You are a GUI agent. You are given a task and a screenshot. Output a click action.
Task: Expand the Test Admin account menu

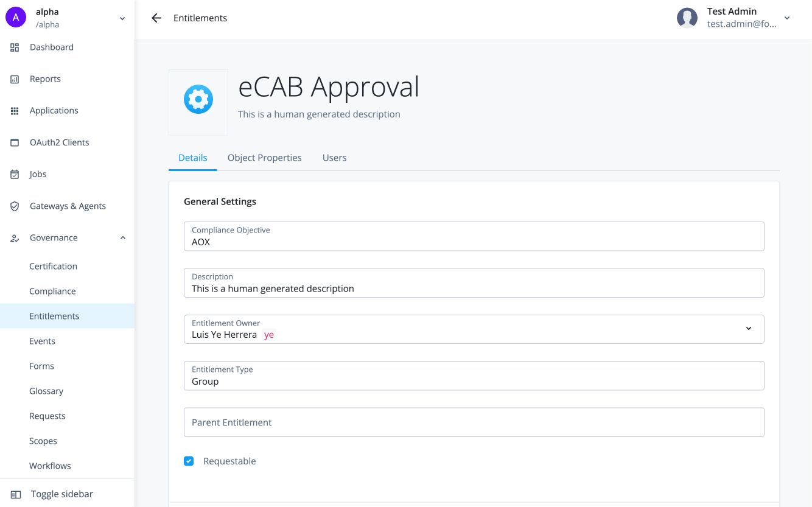(x=786, y=18)
